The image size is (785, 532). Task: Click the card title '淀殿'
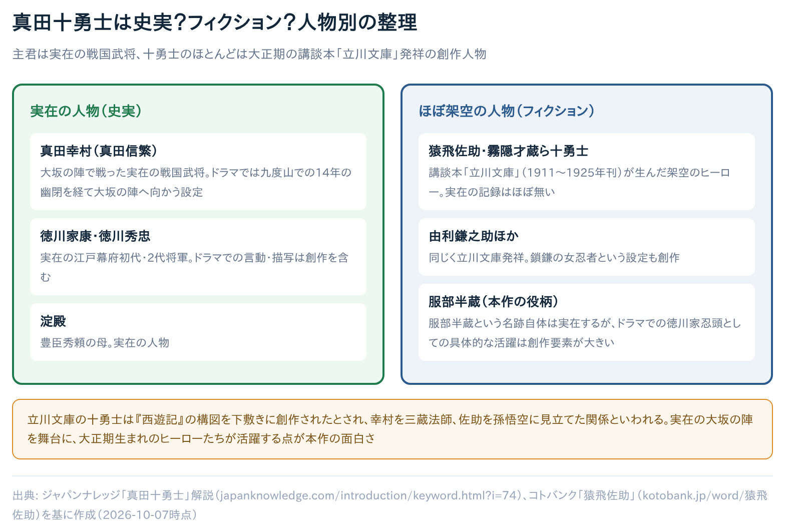53,321
